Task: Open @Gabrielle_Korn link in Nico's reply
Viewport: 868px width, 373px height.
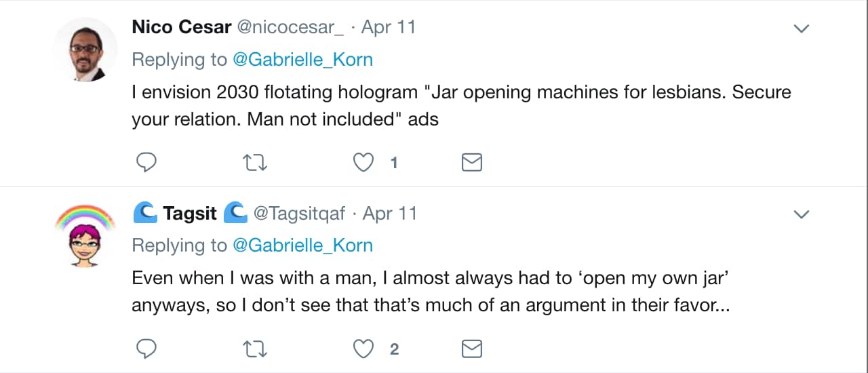Action: pyautogui.click(x=302, y=60)
